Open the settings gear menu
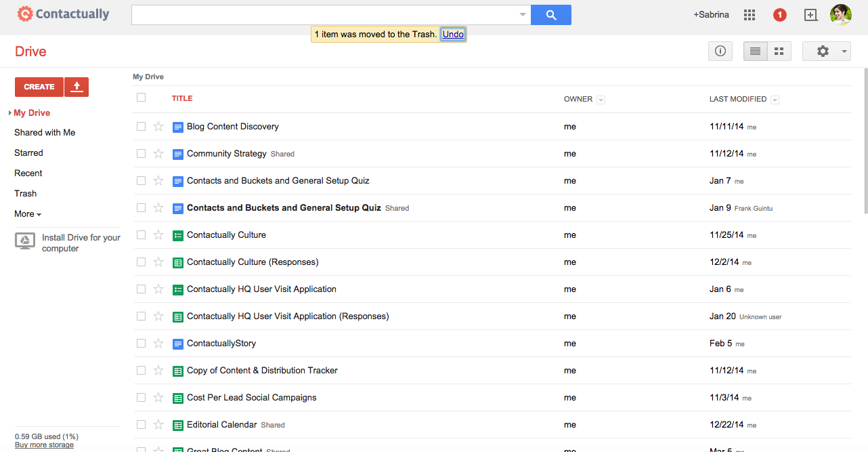Screen dimensions: 868x452 pyautogui.click(x=827, y=51)
